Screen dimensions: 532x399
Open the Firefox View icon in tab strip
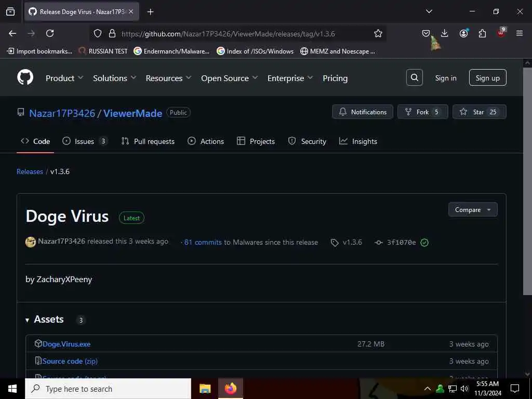pyautogui.click(x=10, y=11)
